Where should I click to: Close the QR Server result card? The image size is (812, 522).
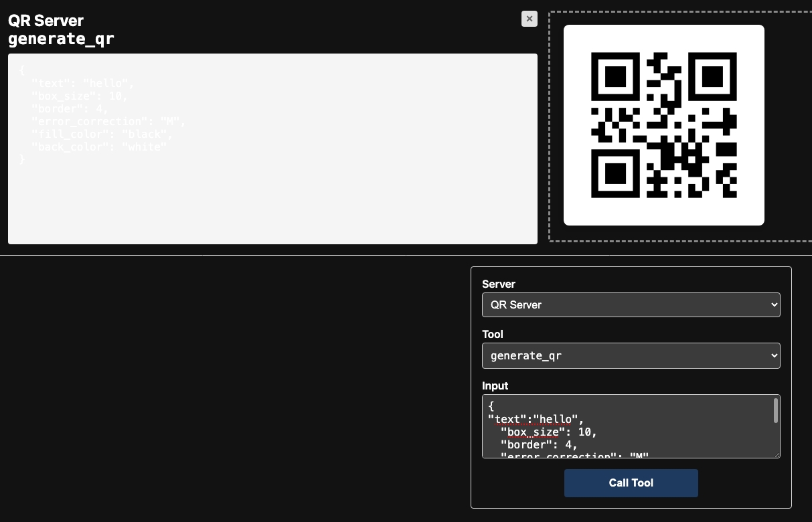530,19
